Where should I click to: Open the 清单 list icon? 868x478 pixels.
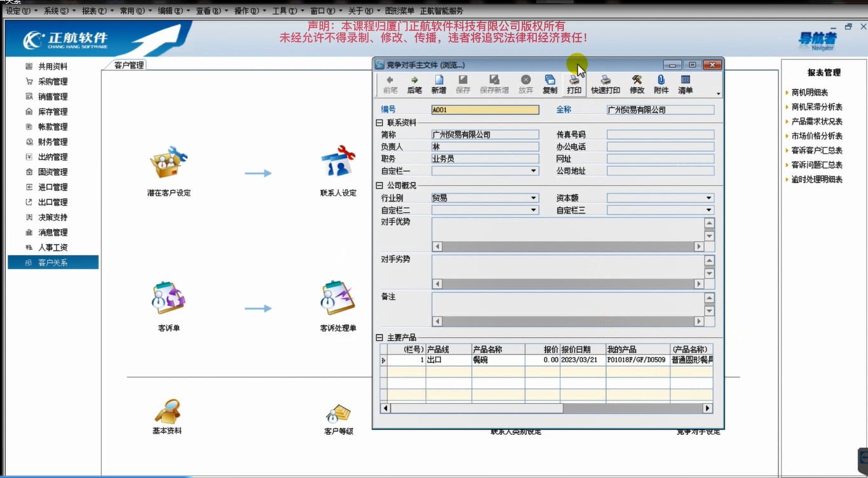[x=686, y=84]
